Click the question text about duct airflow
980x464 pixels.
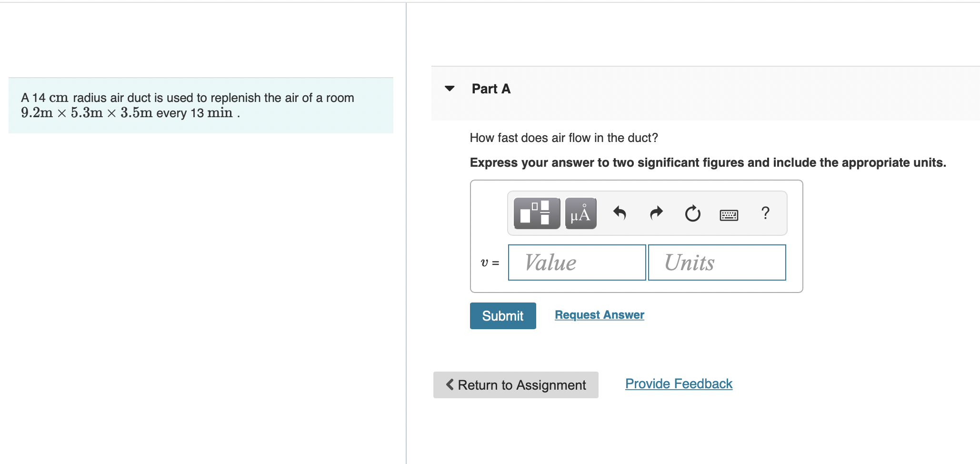564,138
